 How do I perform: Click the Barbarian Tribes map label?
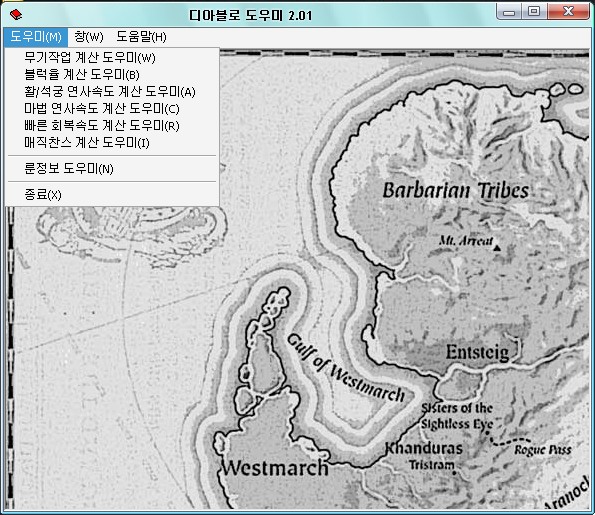pos(455,190)
